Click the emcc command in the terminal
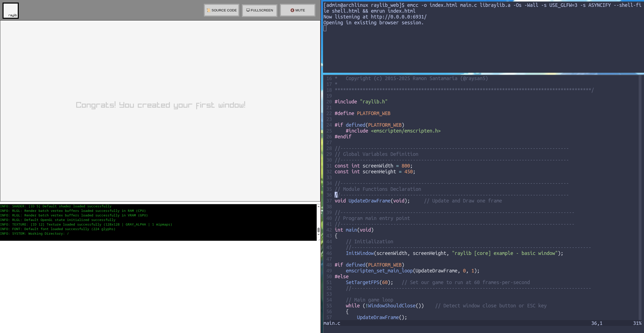 pyautogui.click(x=412, y=5)
